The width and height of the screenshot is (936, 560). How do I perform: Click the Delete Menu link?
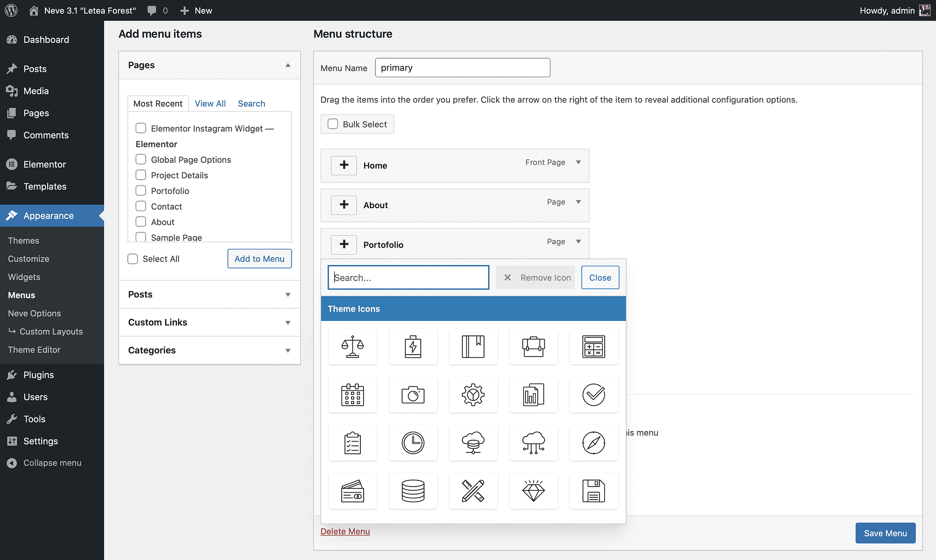tap(345, 531)
